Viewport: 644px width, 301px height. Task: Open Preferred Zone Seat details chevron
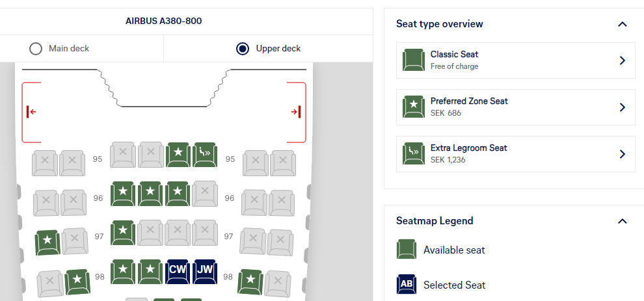pos(622,107)
